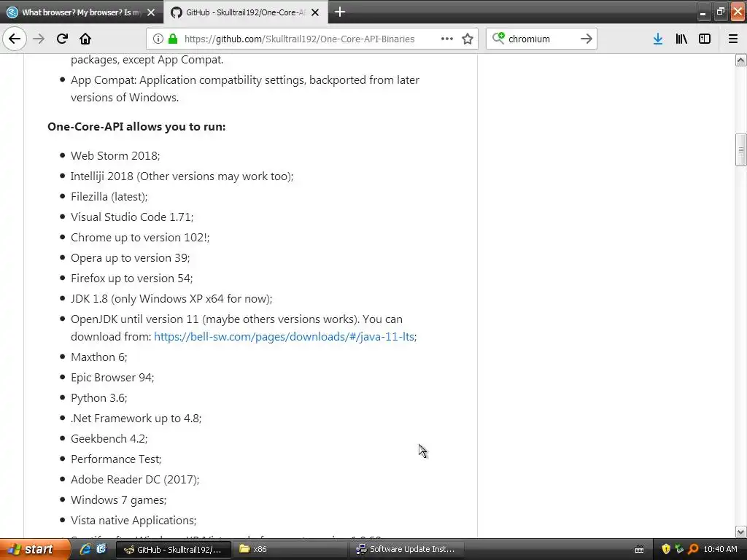The image size is (747, 560).
Task: Click 'Epic Browser 94;' list item
Action: 112,378
